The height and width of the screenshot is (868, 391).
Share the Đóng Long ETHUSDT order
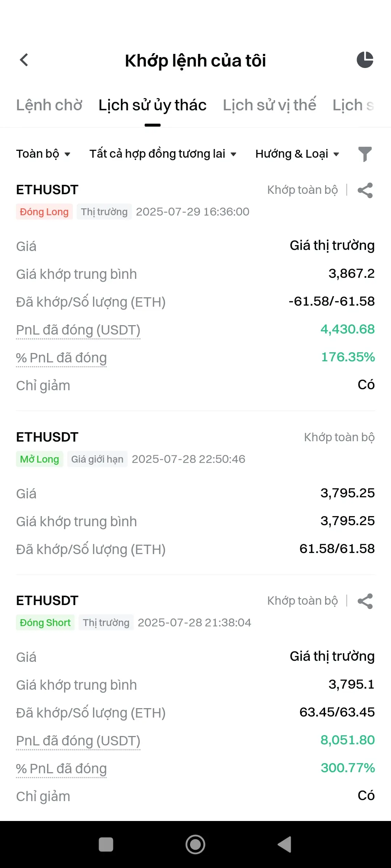point(365,190)
